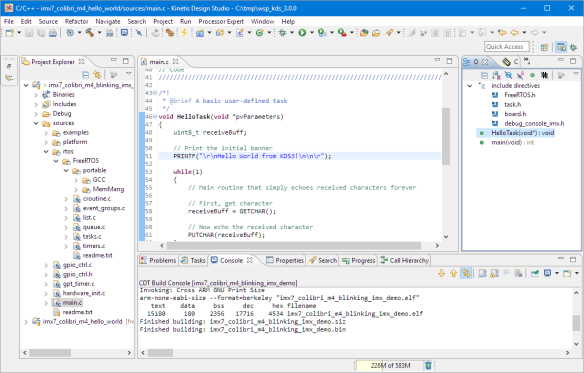Select gpio_ctrl.c in Project Explorer

(77, 265)
